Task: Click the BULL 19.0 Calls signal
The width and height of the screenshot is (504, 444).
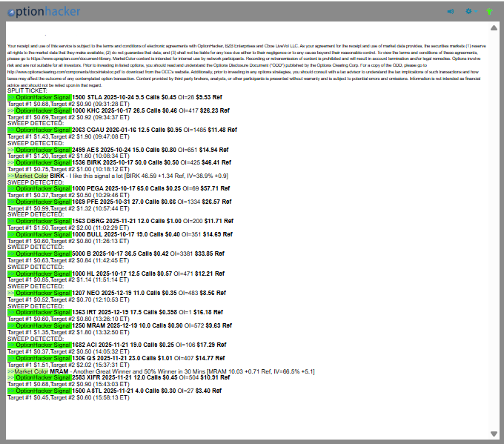Action: [x=119, y=234]
